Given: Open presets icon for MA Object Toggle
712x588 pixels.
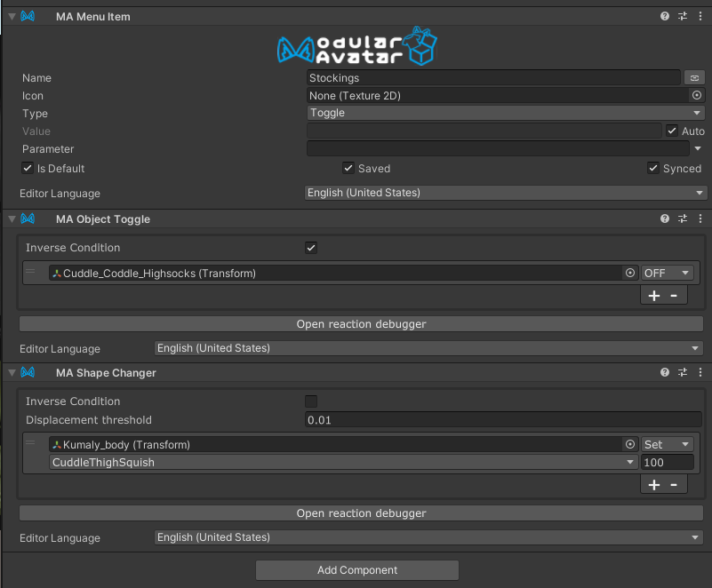Looking at the screenshot, I should coord(683,219).
